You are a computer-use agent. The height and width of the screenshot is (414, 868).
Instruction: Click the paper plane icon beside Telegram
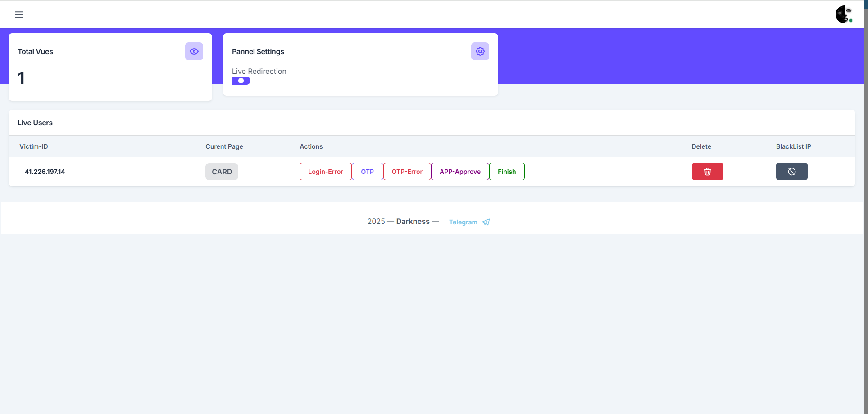pyautogui.click(x=486, y=222)
